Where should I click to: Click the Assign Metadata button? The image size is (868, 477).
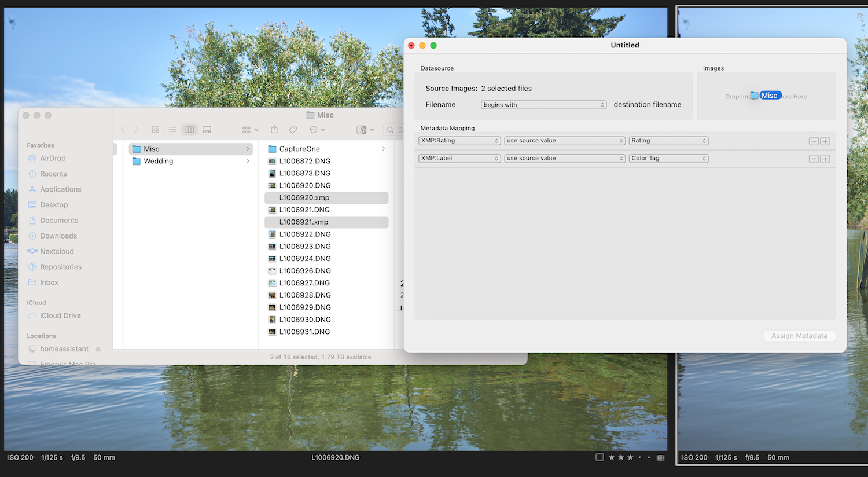pos(799,336)
